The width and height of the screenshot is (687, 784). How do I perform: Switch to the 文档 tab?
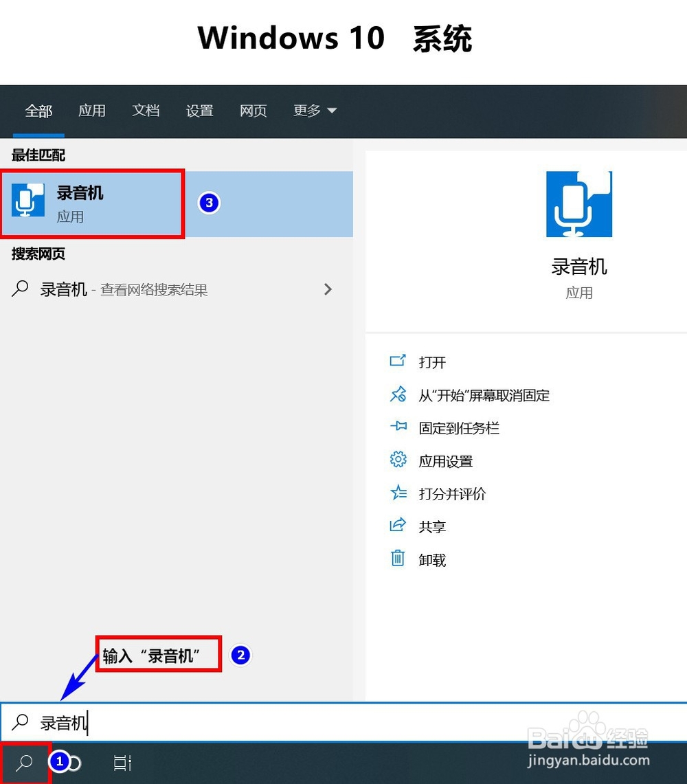(x=146, y=111)
